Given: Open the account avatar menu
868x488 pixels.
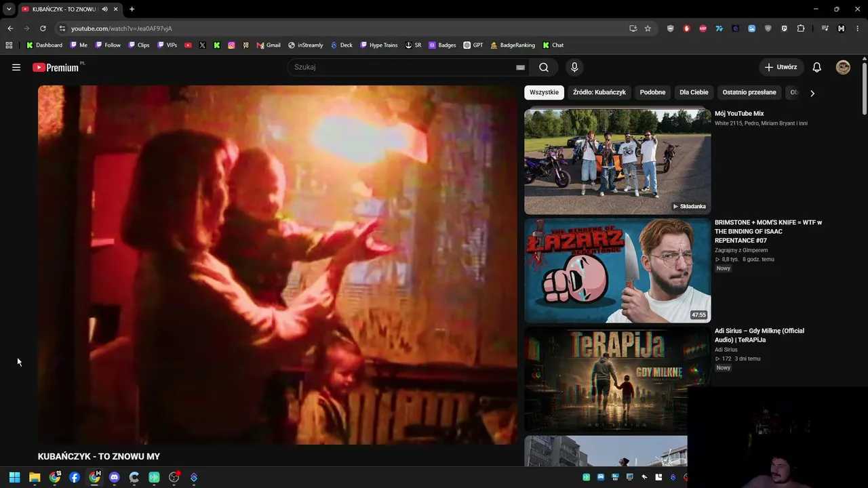Looking at the screenshot, I should point(843,67).
